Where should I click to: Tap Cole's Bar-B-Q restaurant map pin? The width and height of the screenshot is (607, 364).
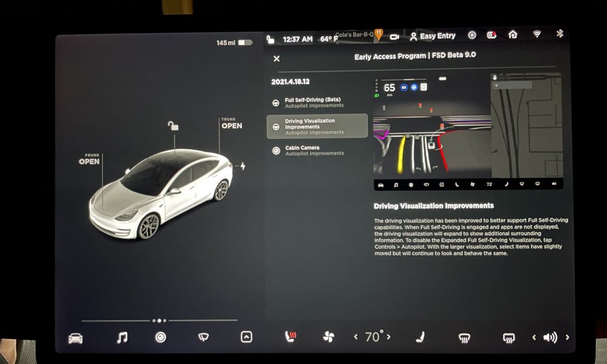coord(379,35)
